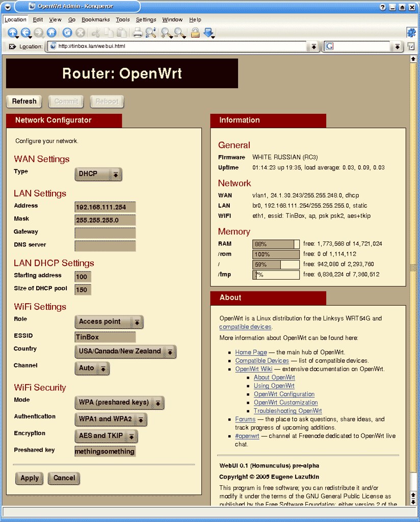Viewport: 420px width, 522px height.
Task: Open the Settings menu
Action: coord(146,19)
